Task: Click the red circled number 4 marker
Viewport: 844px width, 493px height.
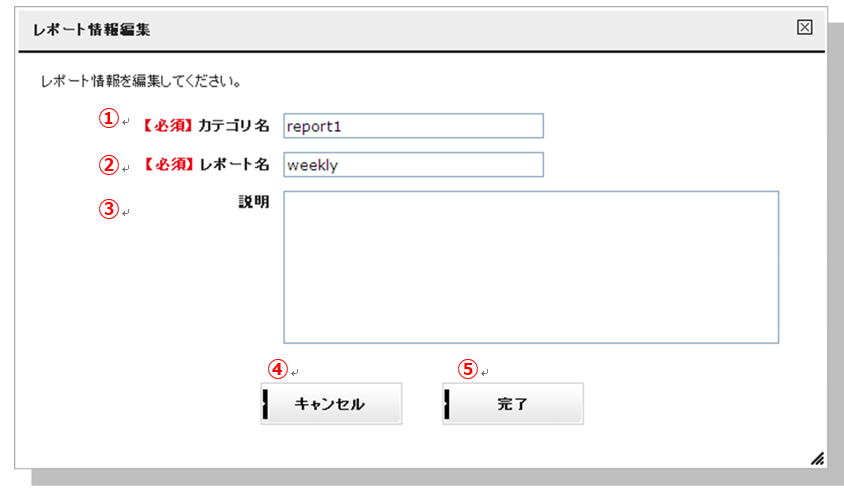Action: point(278,369)
